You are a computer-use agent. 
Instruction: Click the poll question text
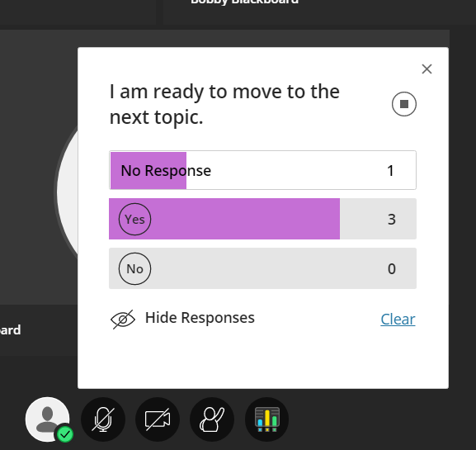click(x=224, y=104)
